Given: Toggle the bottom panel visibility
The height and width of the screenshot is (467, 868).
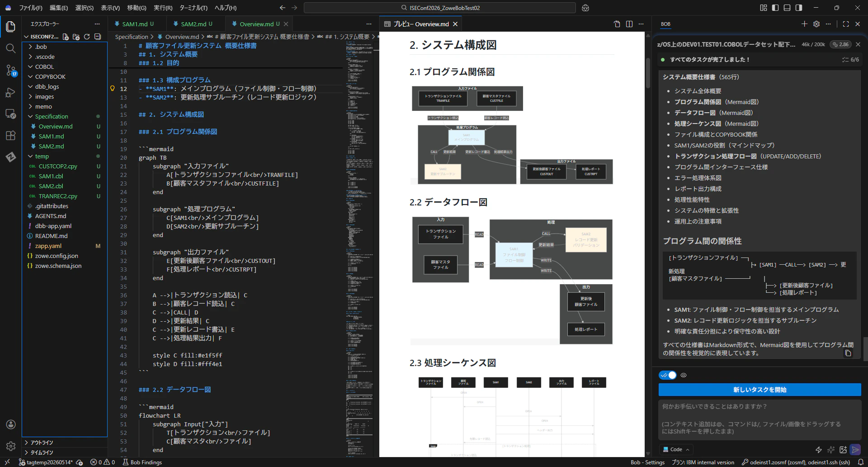Looking at the screenshot, I should (787, 8).
